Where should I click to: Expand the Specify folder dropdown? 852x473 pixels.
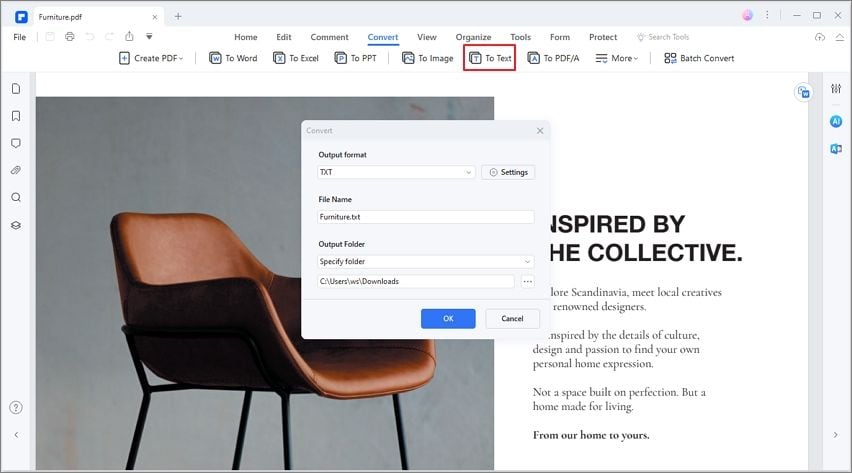(425, 262)
